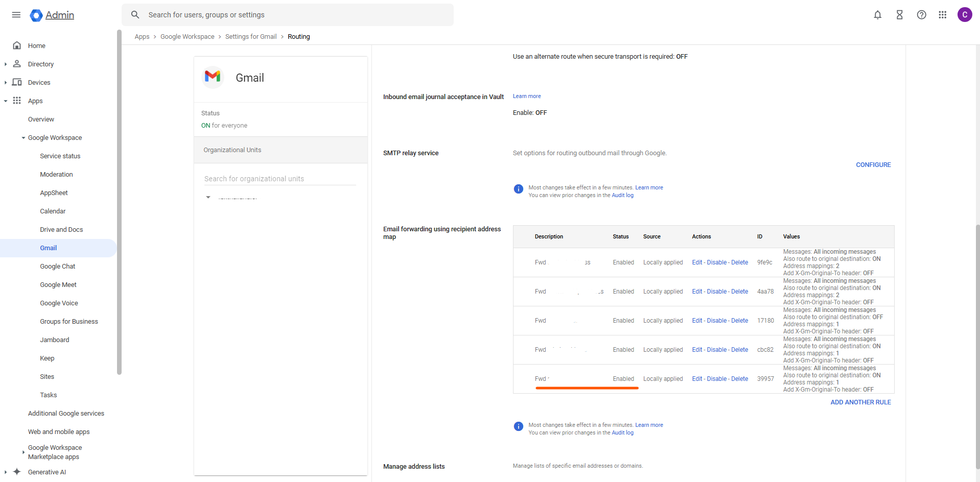Delete forwarding rule with ID 17180
Viewport: 980px width, 482px height.
(739, 321)
